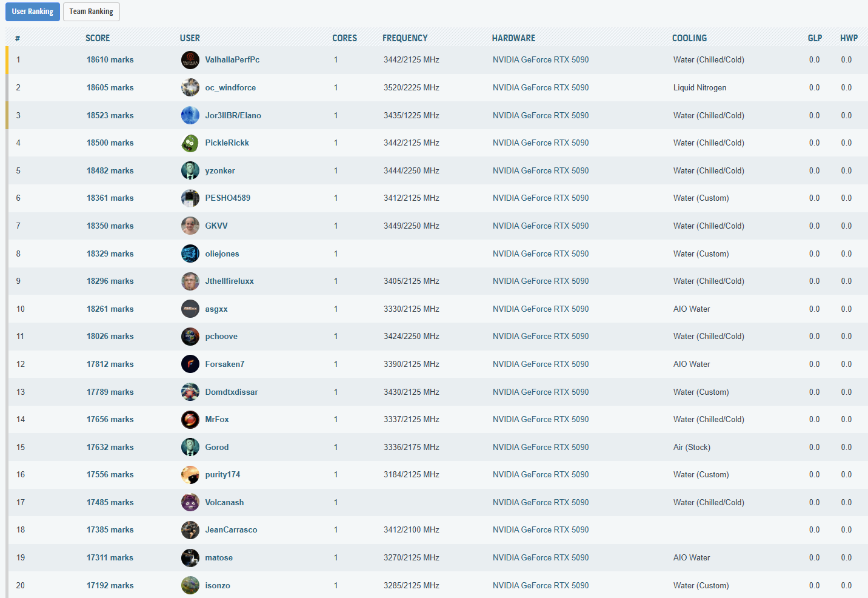The image size is (868, 598).
Task: Click the Domdtxdissar username
Action: pos(232,392)
